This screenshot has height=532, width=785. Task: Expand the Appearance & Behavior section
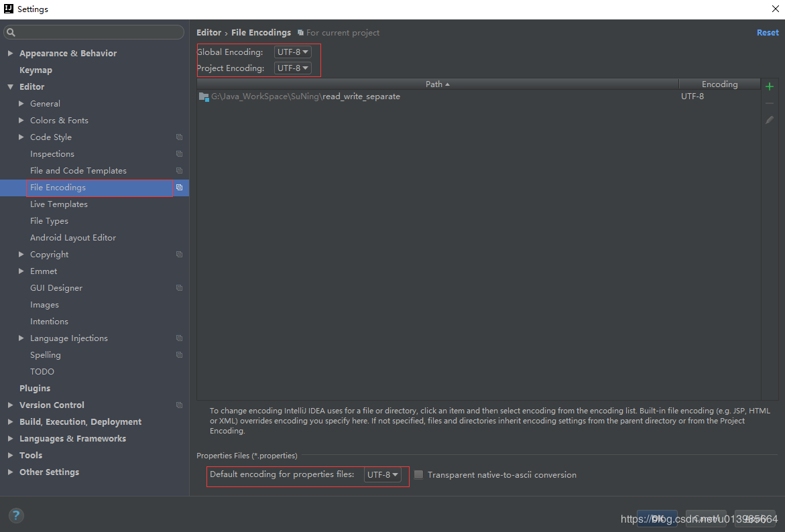point(10,52)
